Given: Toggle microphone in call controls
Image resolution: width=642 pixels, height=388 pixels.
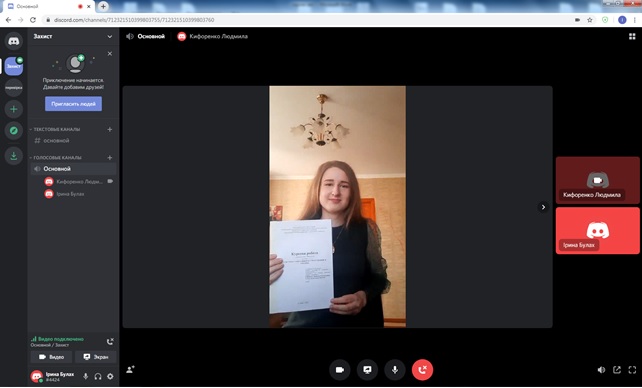Looking at the screenshot, I should [395, 370].
